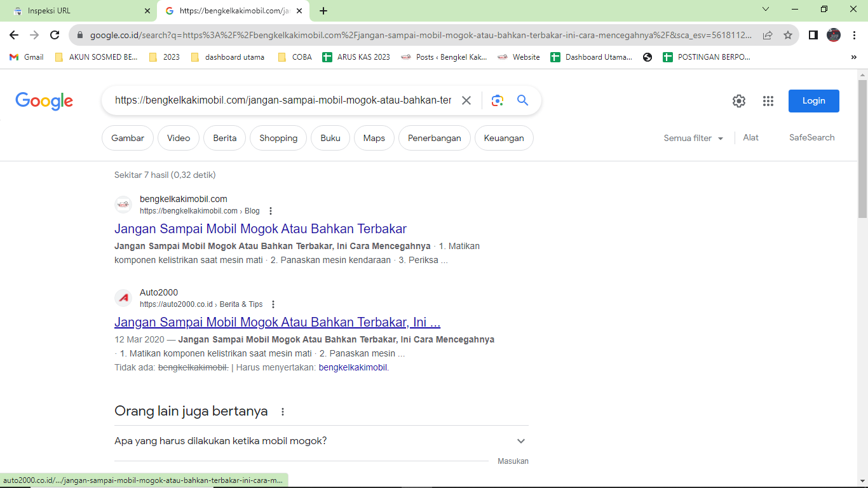Viewport: 868px width, 488px height.
Task: Go to the Google homepage logo
Action: tap(44, 100)
